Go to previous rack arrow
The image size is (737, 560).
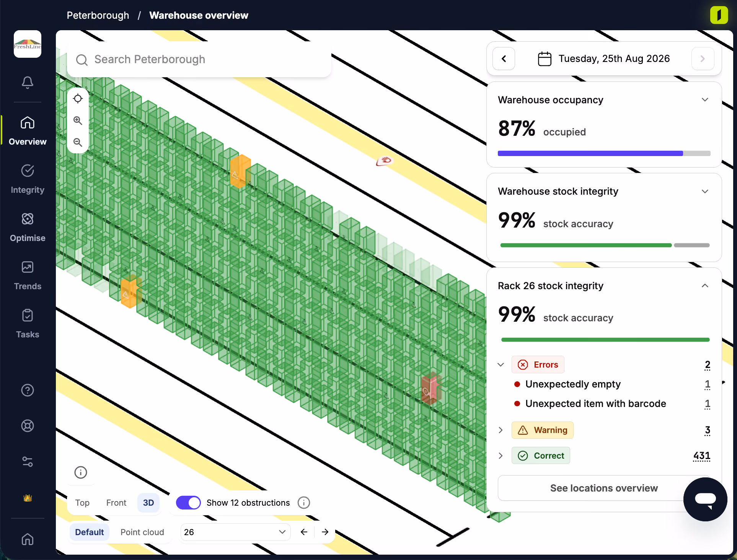(x=304, y=532)
